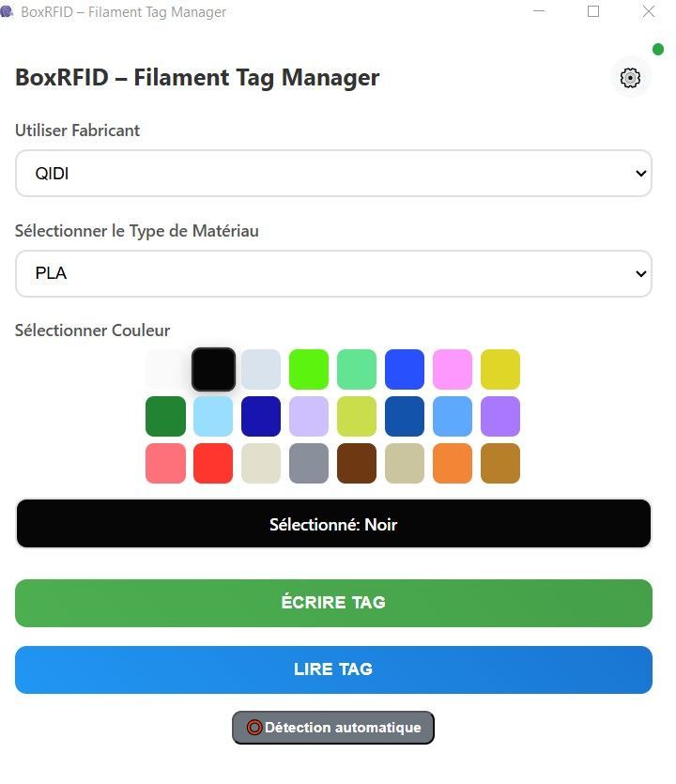Pick the white color swatch
The width and height of the screenshot is (676, 784).
(x=165, y=369)
